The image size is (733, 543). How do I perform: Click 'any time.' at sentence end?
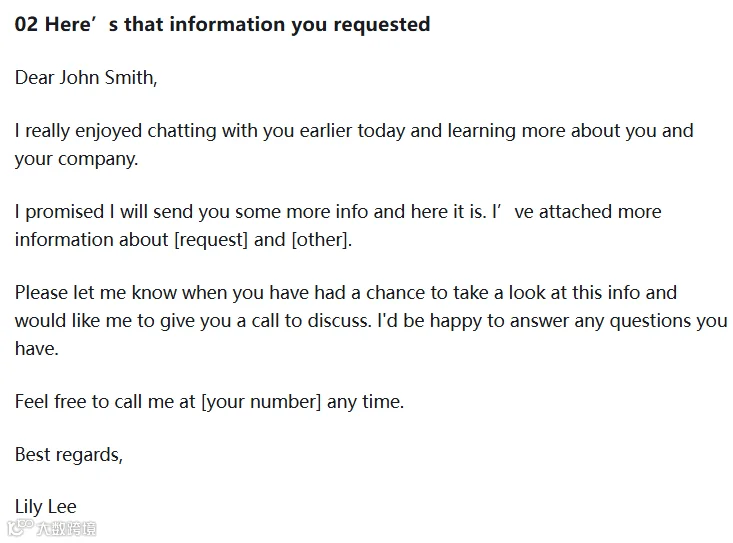[365, 402]
